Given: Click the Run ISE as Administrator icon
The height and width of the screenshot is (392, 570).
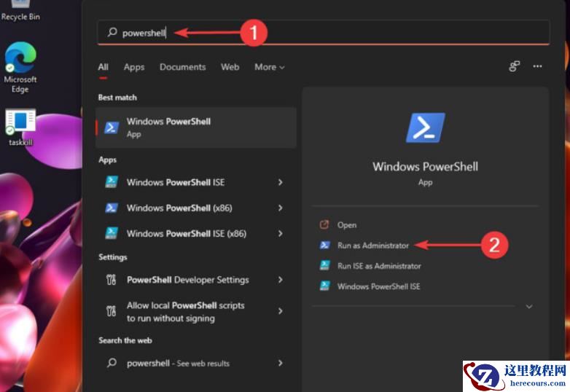Looking at the screenshot, I should point(324,265).
